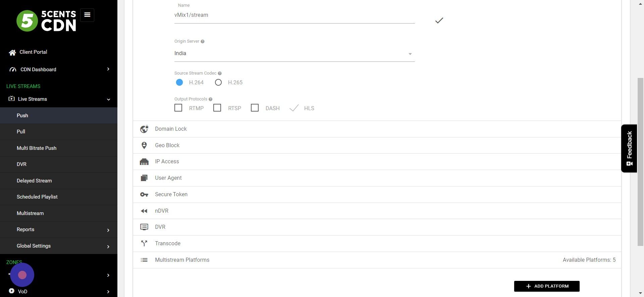Click the Add Platform button
The width and height of the screenshot is (644, 297).
(547, 286)
